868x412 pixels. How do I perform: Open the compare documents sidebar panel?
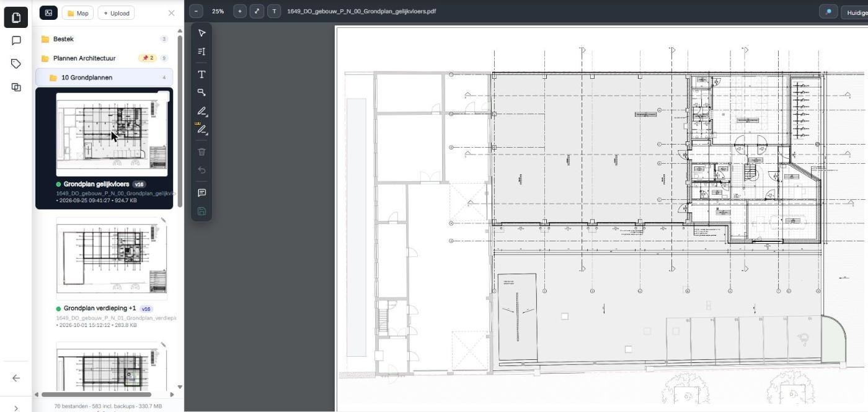[x=16, y=87]
